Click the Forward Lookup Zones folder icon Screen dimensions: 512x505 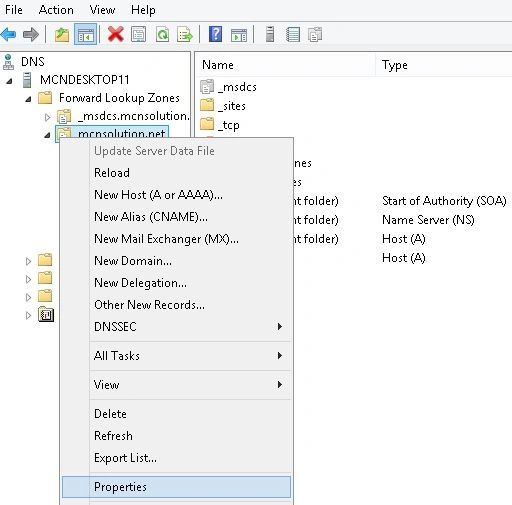click(x=45, y=98)
